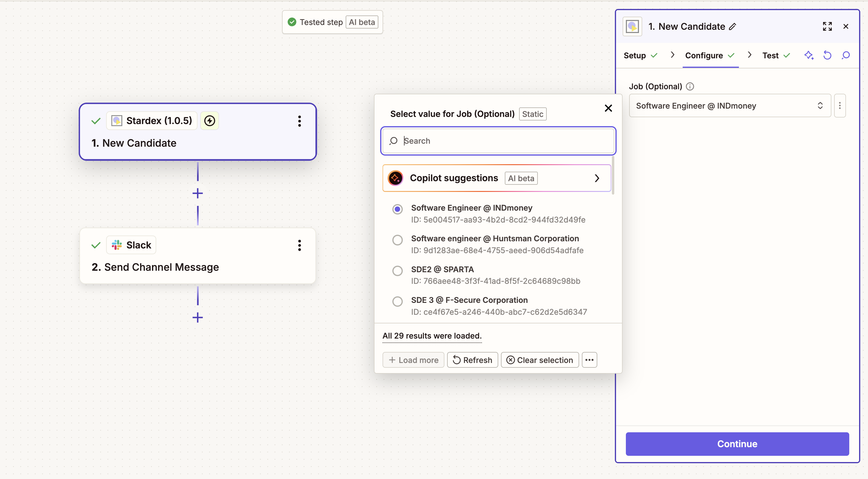Click chevron between Setup and Configure
The image size is (868, 479).
coord(672,55)
